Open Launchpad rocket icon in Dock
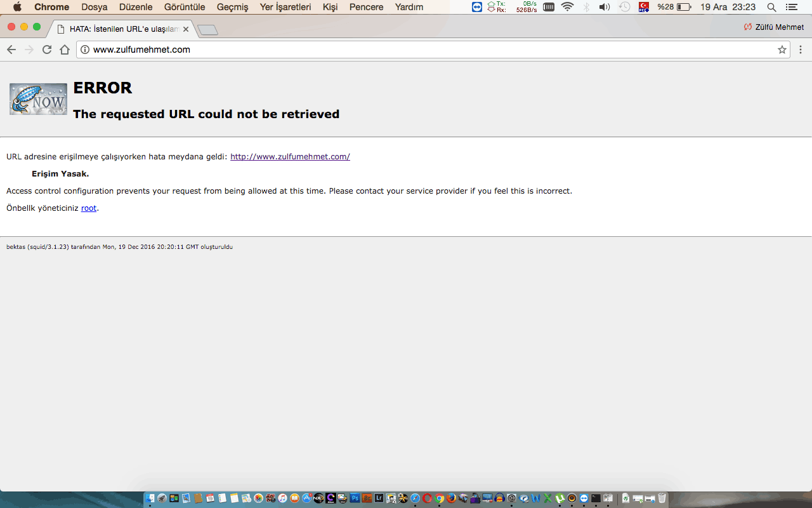 162,498
